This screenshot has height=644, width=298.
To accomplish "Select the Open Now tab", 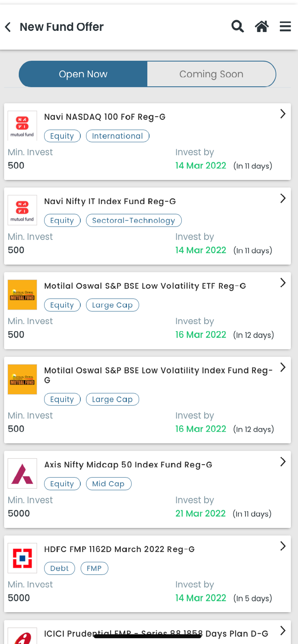I will pos(83,74).
